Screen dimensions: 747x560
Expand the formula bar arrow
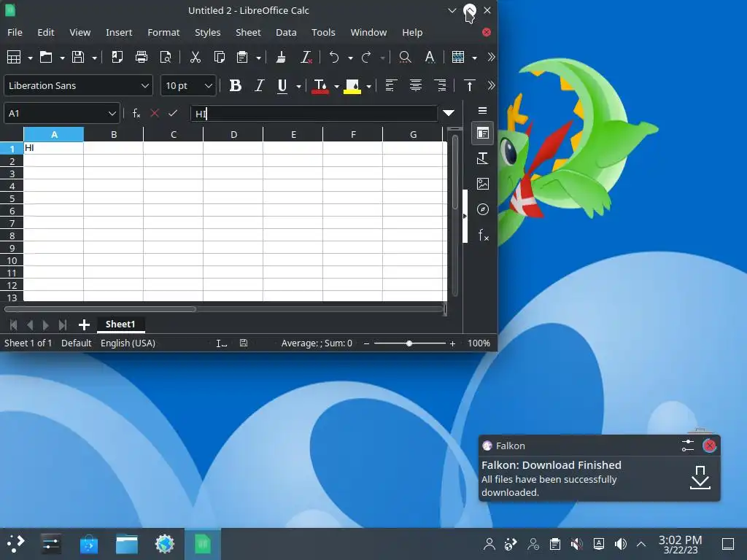(449, 113)
